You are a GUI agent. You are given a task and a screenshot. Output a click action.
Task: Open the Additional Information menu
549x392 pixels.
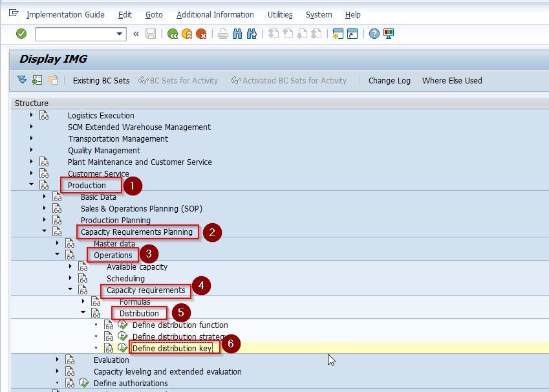[x=215, y=15]
